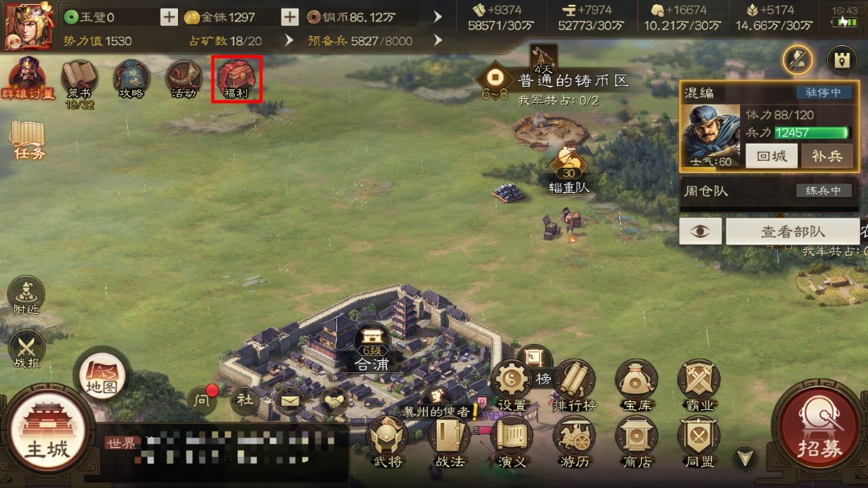Collapse the bottom menu with the down arrow
This screenshot has width=868, height=488.
point(745,457)
